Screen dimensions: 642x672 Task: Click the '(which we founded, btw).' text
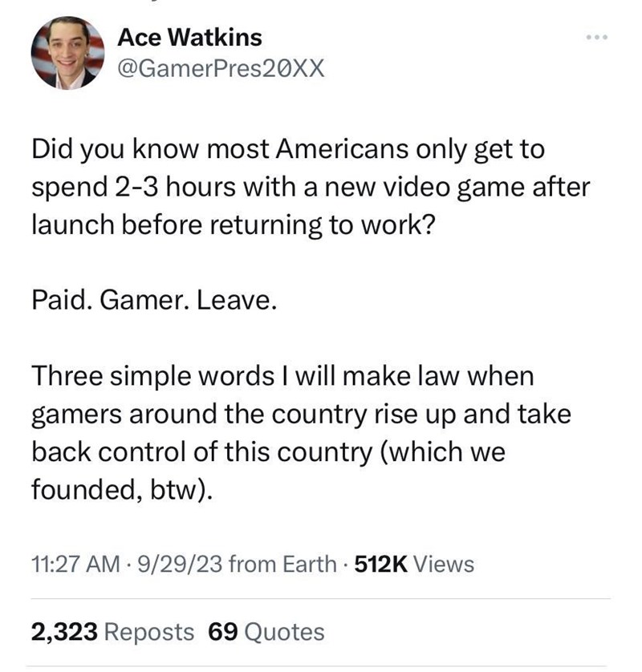[269, 471]
